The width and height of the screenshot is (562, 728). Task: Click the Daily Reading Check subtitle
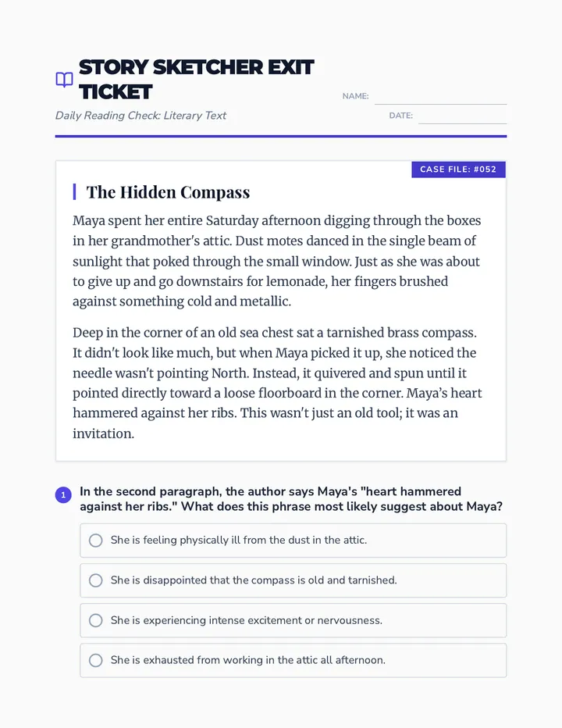tap(140, 116)
